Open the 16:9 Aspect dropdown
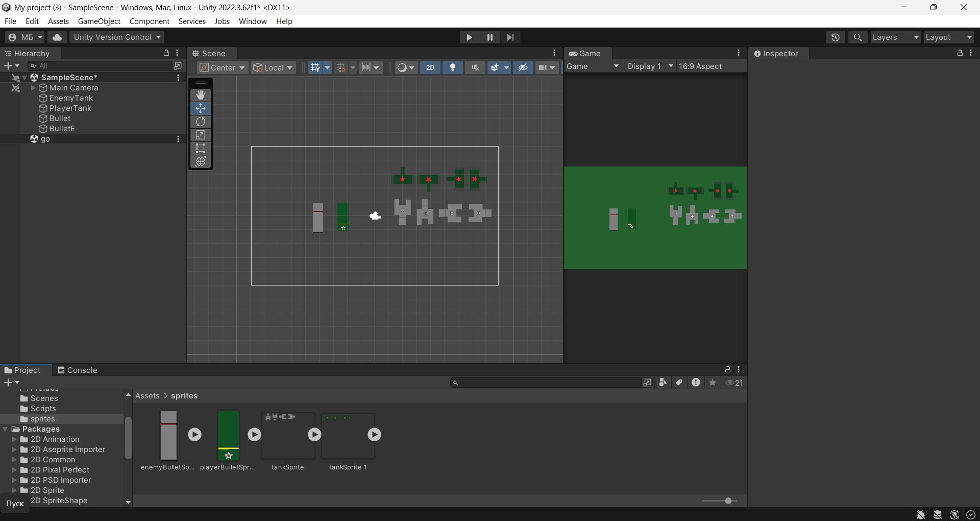Screen dimensions: 980x521 pos(709,66)
